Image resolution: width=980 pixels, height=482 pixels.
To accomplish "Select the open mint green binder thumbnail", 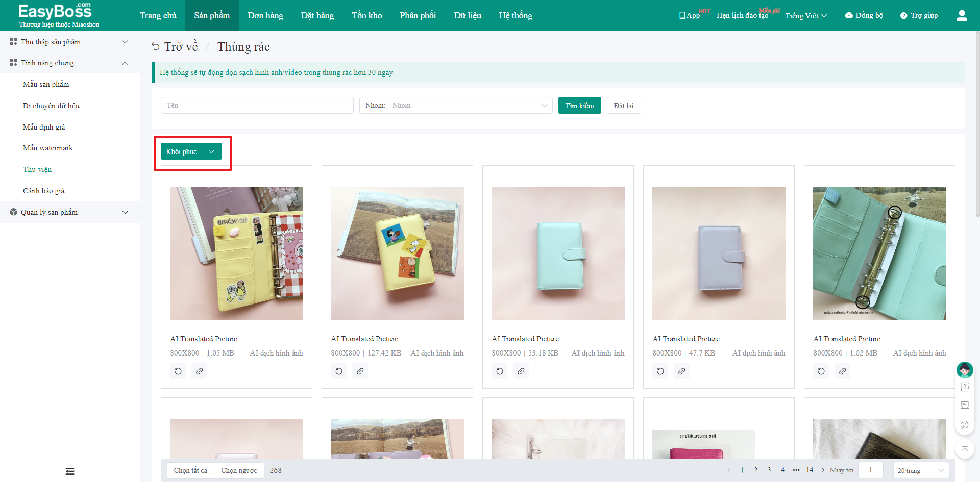I will coord(879,253).
